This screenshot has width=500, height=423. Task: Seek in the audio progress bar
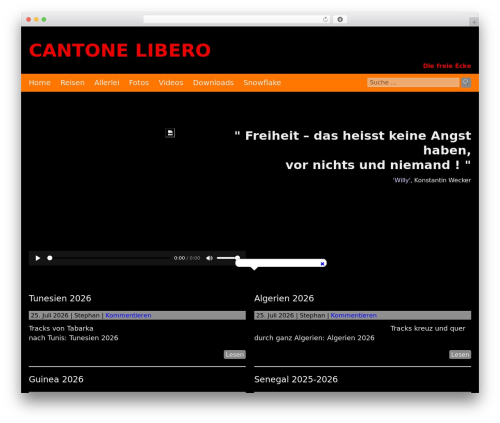[x=109, y=258]
